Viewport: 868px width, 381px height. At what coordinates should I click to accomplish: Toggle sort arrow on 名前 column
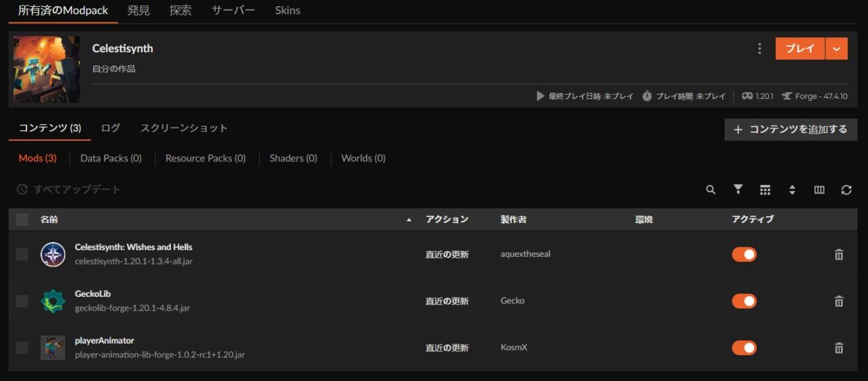click(408, 220)
